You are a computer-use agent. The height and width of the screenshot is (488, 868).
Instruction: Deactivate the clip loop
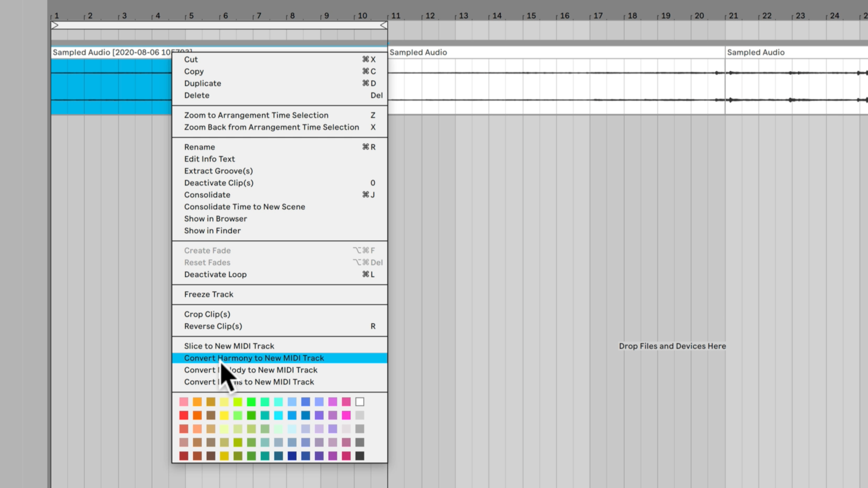(x=215, y=274)
